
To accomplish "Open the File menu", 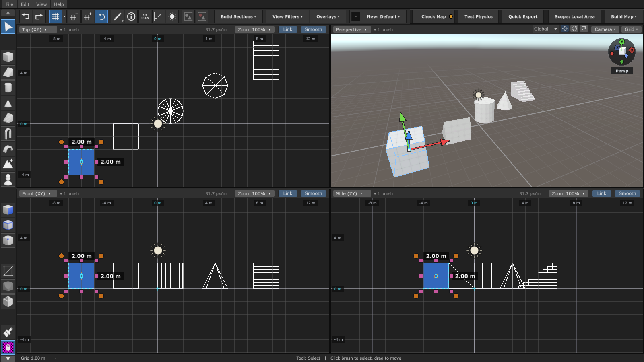I will [x=10, y=4].
